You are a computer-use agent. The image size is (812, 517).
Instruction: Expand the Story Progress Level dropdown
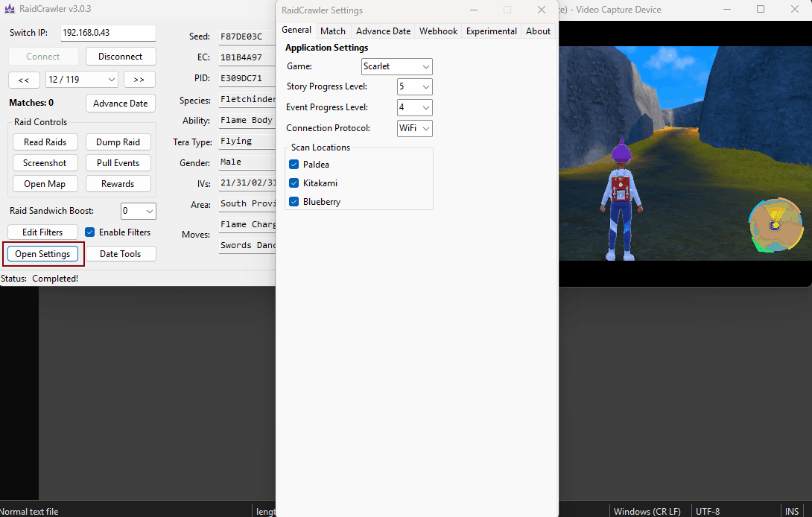coord(414,86)
